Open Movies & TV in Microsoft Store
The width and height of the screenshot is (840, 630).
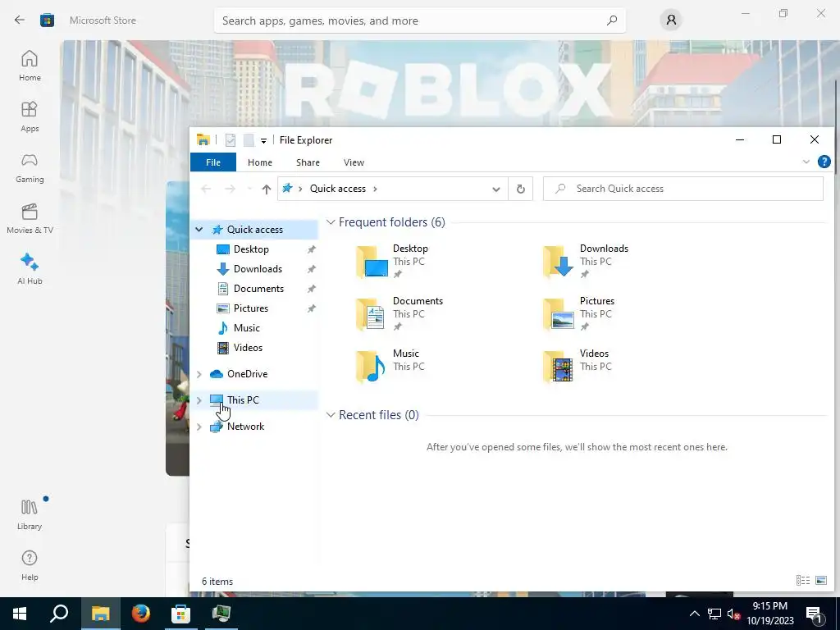pyautogui.click(x=30, y=218)
